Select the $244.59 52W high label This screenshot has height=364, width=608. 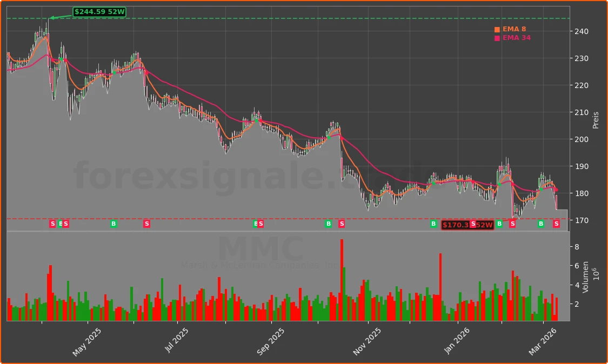pos(99,11)
